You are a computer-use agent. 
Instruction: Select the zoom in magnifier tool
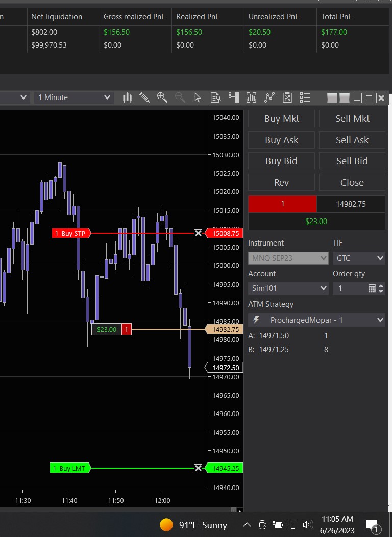(x=162, y=97)
